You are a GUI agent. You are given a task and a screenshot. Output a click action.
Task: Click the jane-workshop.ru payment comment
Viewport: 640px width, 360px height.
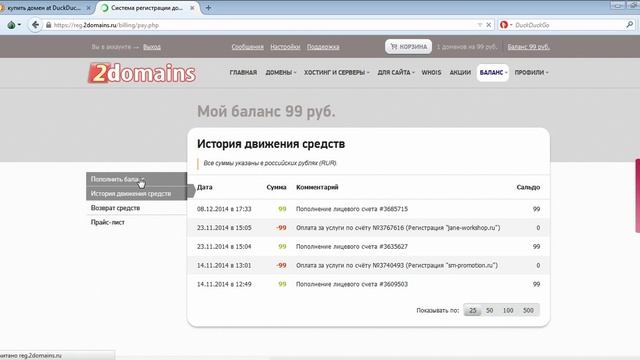[x=398, y=228]
